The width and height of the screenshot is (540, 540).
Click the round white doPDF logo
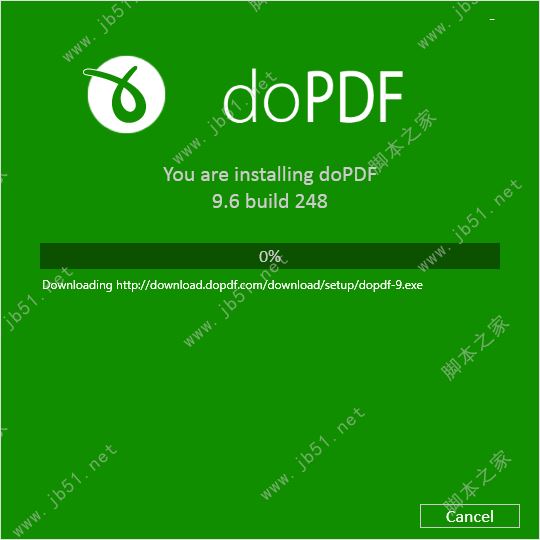pyautogui.click(x=126, y=94)
